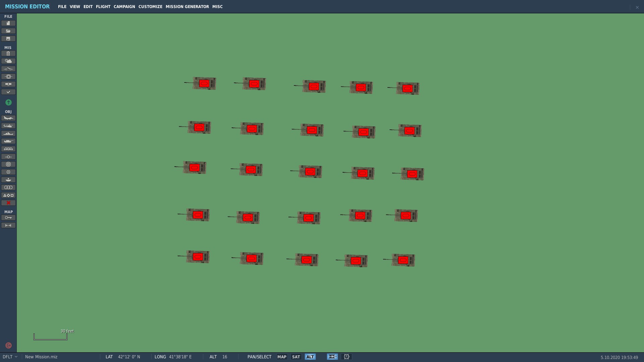Viewport: 644px width, 362px height.
Task: Select the top-left tank unit on map
Action: (204, 83)
